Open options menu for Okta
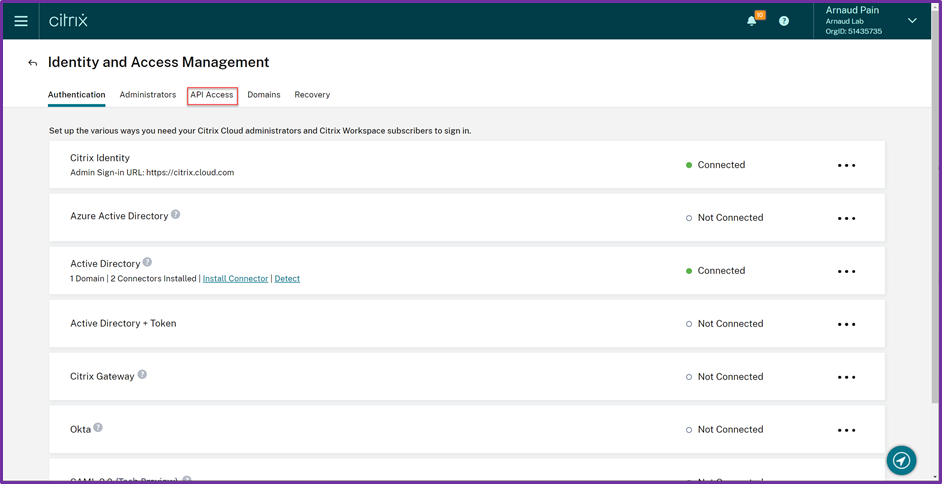 846,430
